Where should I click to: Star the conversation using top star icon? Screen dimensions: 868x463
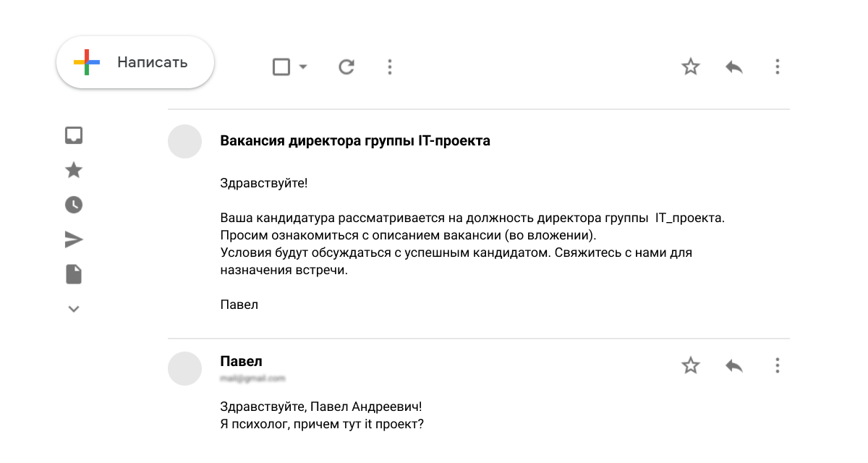[691, 67]
